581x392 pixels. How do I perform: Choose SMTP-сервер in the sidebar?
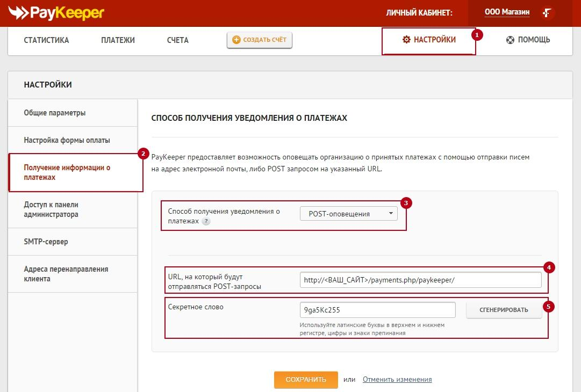46,242
